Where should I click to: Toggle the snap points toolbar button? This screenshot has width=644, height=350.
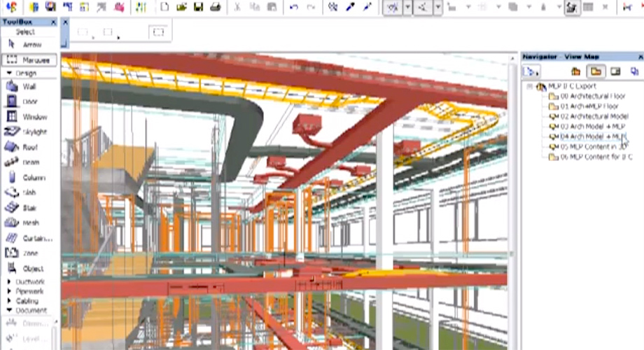[423, 8]
